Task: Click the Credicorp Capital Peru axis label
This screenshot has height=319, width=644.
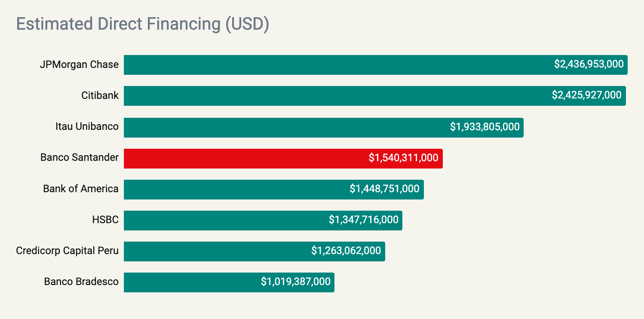Action: click(x=67, y=251)
